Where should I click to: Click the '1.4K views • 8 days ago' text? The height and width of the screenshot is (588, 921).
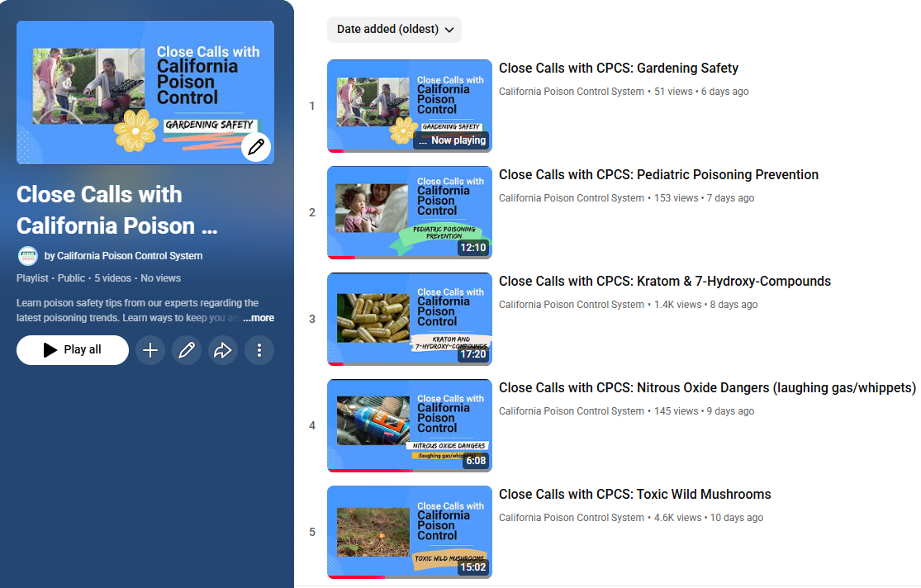[706, 304]
